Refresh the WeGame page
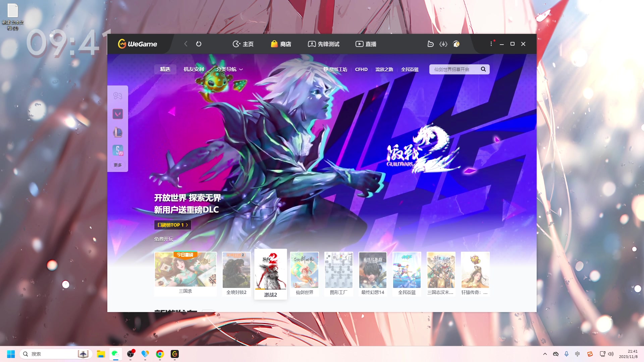This screenshot has height=362, width=644. (x=199, y=44)
